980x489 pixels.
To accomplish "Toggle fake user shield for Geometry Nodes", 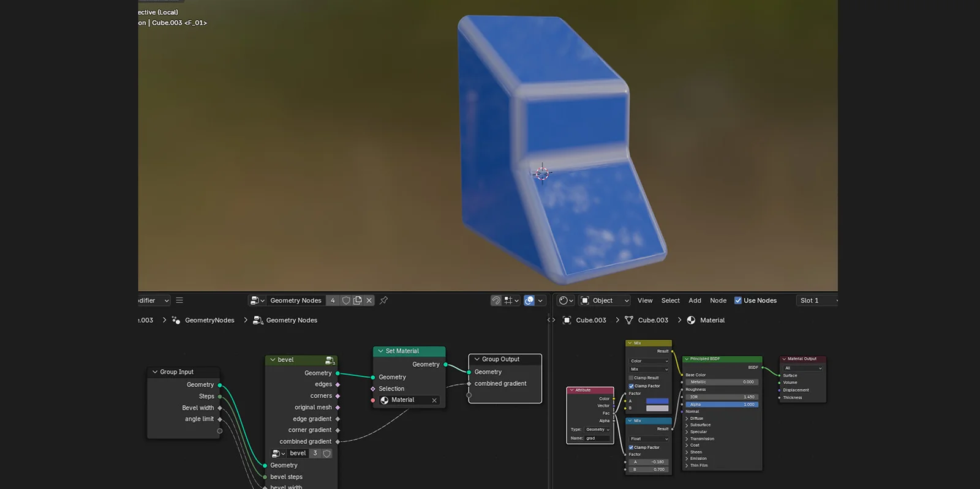I will (346, 300).
